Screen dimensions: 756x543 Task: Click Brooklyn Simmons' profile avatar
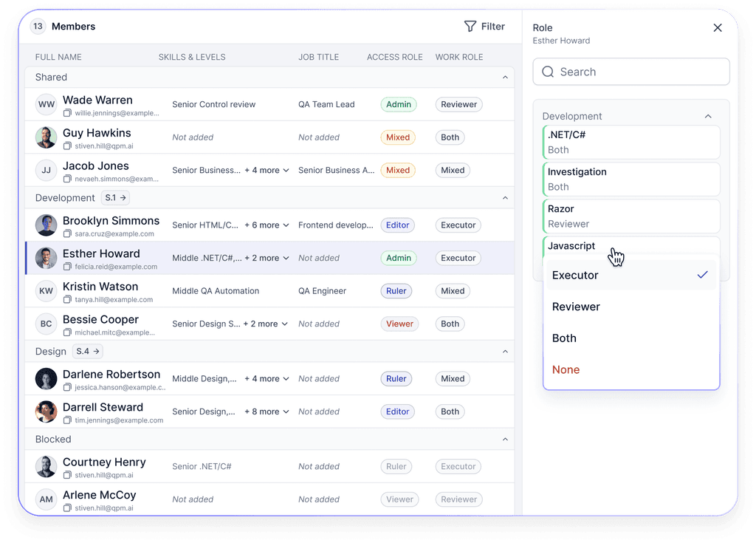coord(46,225)
